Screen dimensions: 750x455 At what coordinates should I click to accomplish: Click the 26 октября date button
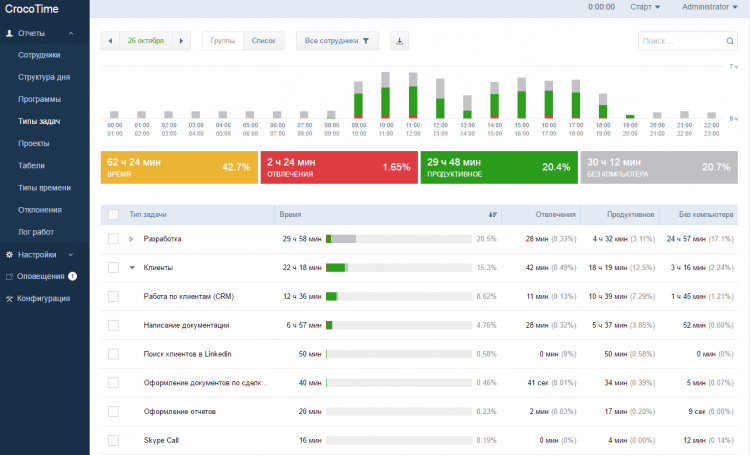145,41
